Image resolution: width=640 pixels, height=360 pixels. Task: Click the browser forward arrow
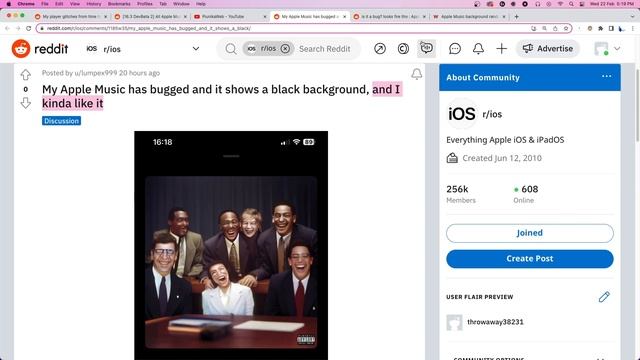tap(18, 28)
